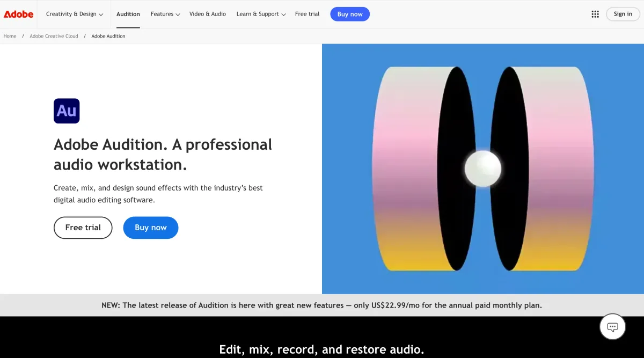Viewport: 644px width, 358px height.
Task: Open the chat support bubble
Action: click(x=612, y=326)
